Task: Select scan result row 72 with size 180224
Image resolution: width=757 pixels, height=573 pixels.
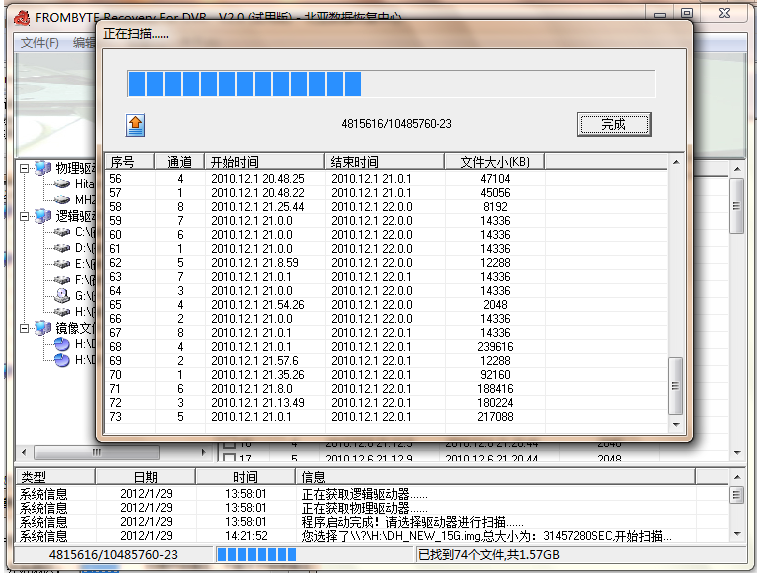Action: click(386, 403)
